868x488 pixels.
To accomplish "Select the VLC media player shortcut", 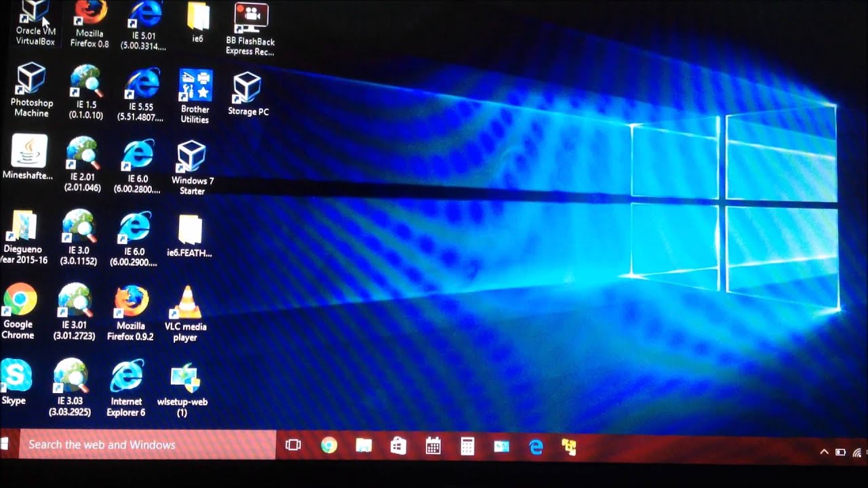I will (185, 314).
